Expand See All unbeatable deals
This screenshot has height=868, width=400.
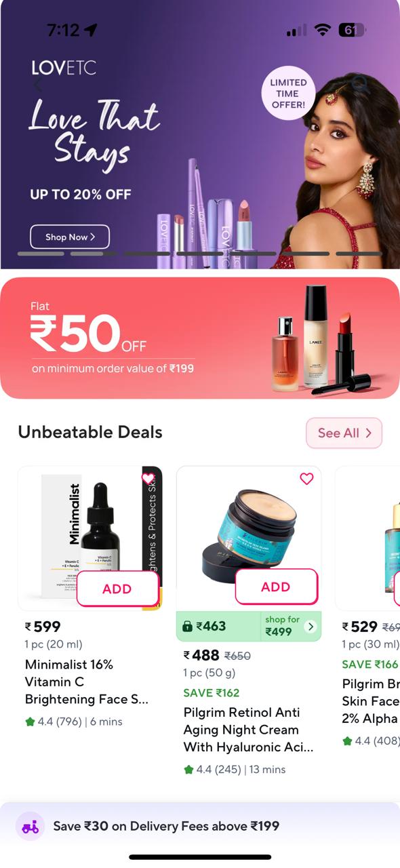tap(344, 433)
